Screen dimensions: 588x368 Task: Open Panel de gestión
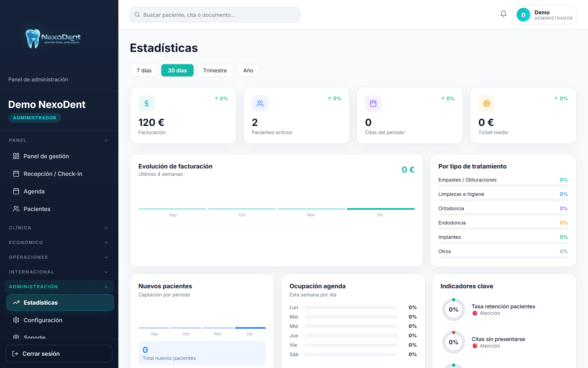pos(60,156)
